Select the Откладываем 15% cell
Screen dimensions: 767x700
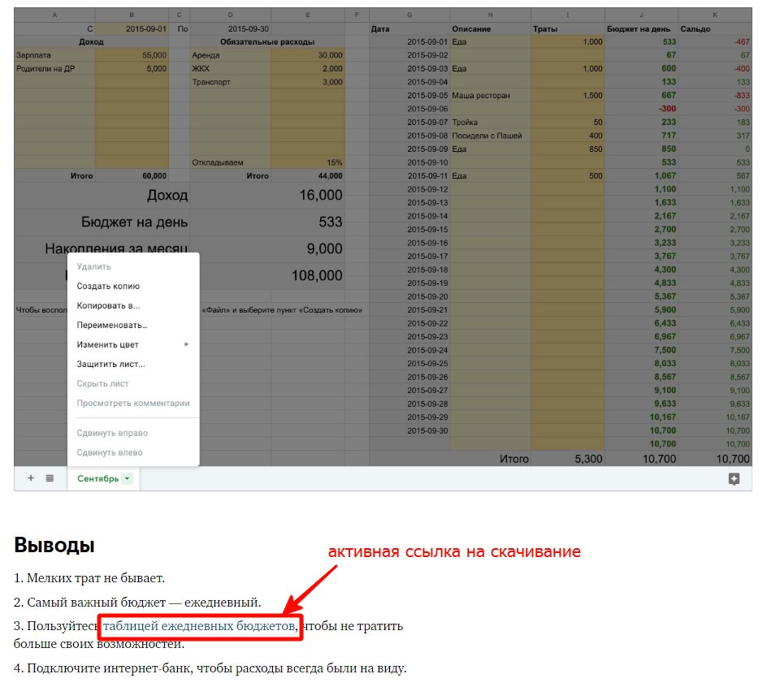click(307, 162)
